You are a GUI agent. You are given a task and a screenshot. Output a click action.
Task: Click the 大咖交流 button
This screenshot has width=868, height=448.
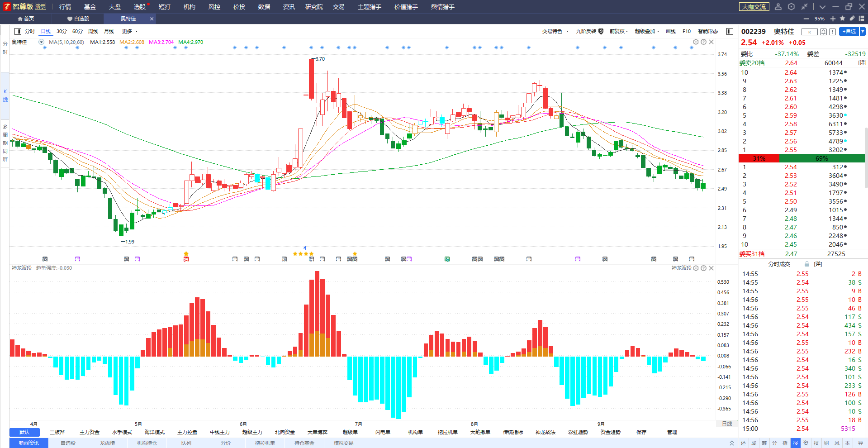coord(754,7)
